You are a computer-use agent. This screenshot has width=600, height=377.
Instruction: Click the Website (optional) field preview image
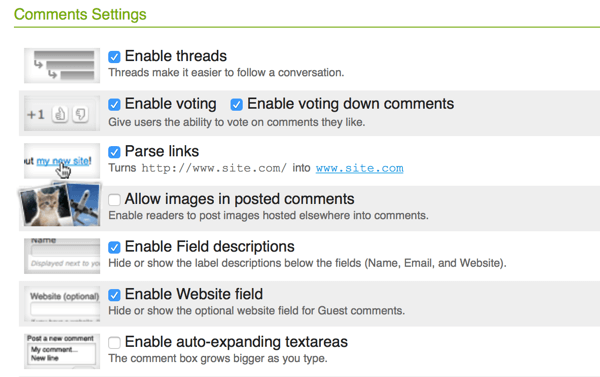[x=62, y=304]
